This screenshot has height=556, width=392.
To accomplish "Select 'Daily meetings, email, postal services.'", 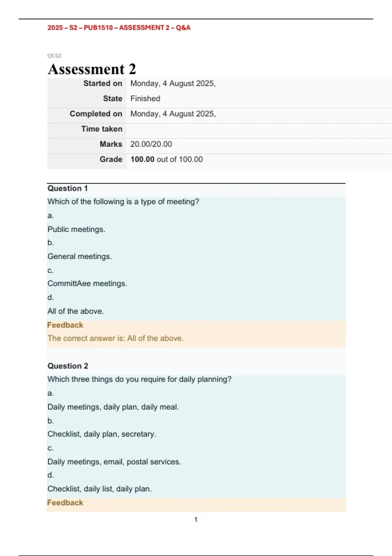I will coord(114,461).
